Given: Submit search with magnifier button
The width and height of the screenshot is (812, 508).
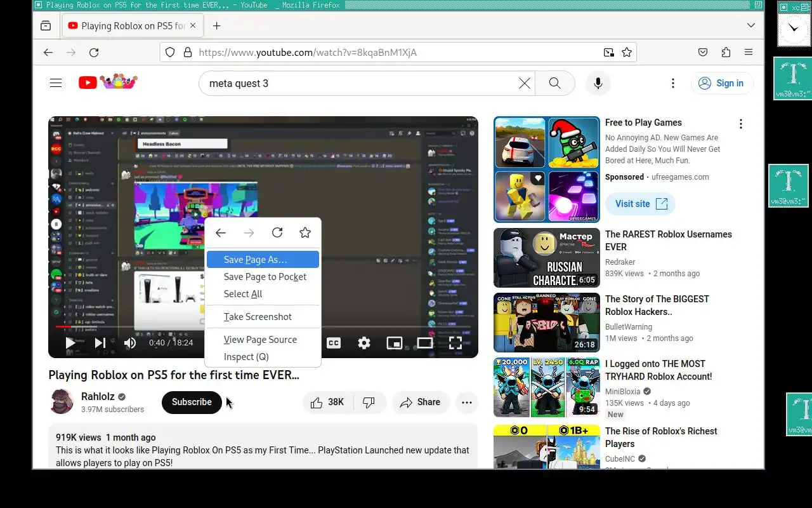Looking at the screenshot, I should pyautogui.click(x=554, y=83).
